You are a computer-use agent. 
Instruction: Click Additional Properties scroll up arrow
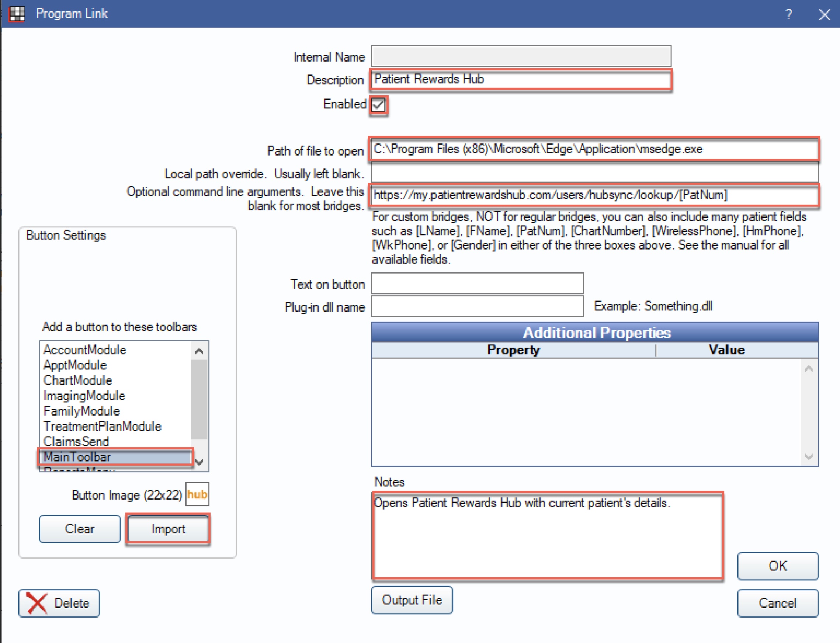(x=809, y=369)
